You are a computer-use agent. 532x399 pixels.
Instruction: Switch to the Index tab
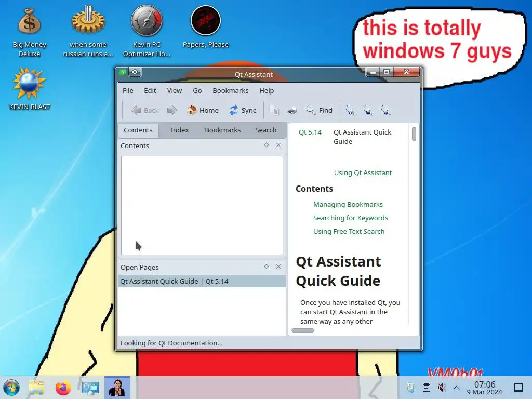(x=179, y=130)
